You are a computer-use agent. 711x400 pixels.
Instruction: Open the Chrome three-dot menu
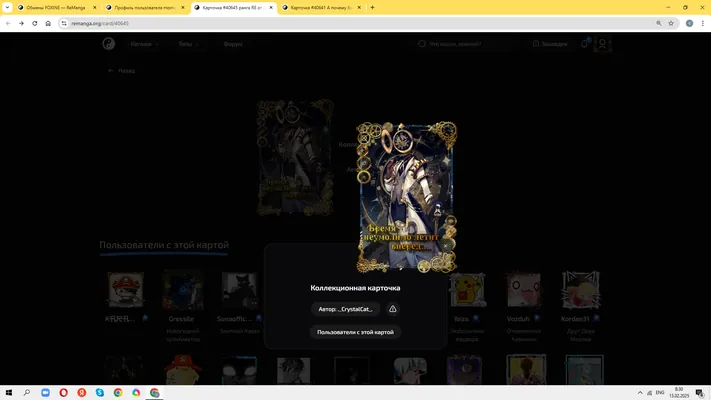pyautogui.click(x=702, y=23)
